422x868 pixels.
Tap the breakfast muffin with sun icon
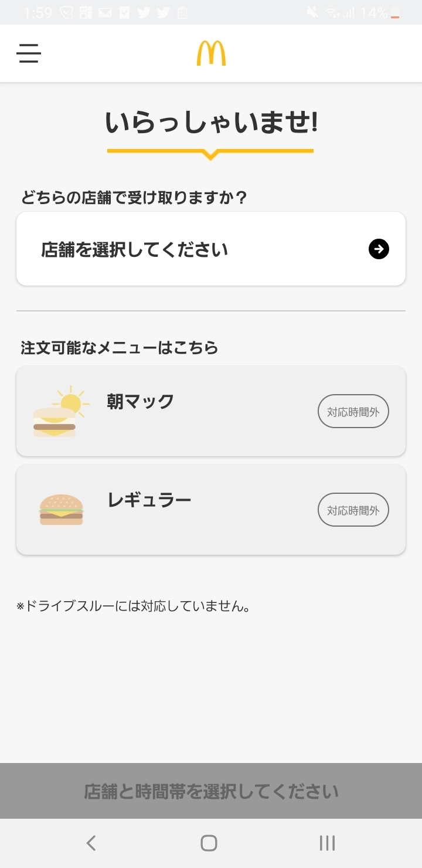click(57, 412)
